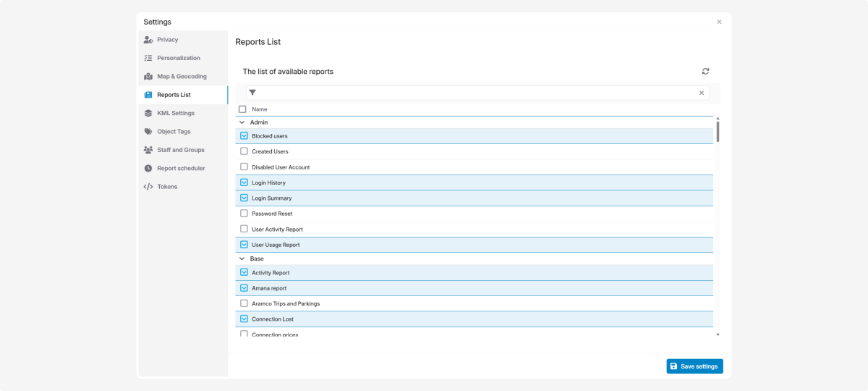Click the Map & Geocoding icon
The height and width of the screenshot is (391, 868).
coord(148,76)
